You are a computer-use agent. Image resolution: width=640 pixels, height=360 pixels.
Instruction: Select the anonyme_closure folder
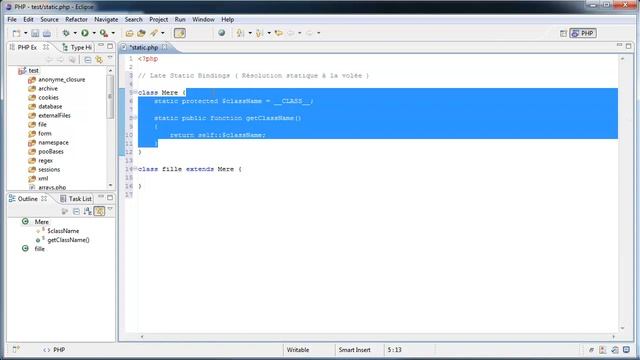pos(57,80)
